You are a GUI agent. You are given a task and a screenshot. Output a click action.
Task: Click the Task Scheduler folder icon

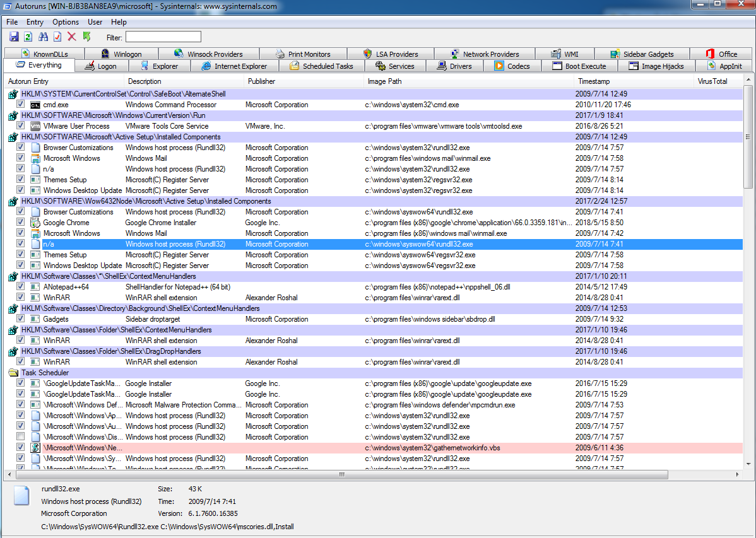[x=13, y=373]
